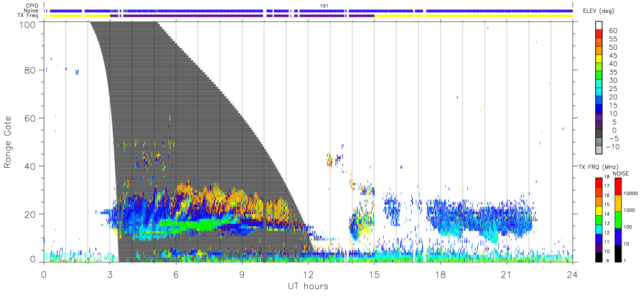Click the green segment of the NOISE colorbar
The width and height of the screenshot is (644, 297).
pyautogui.click(x=618, y=220)
